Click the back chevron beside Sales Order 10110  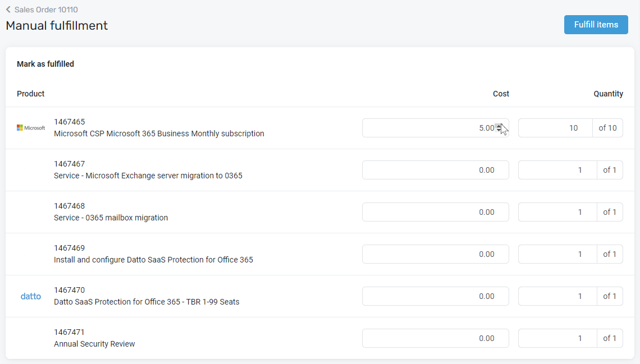click(x=8, y=10)
